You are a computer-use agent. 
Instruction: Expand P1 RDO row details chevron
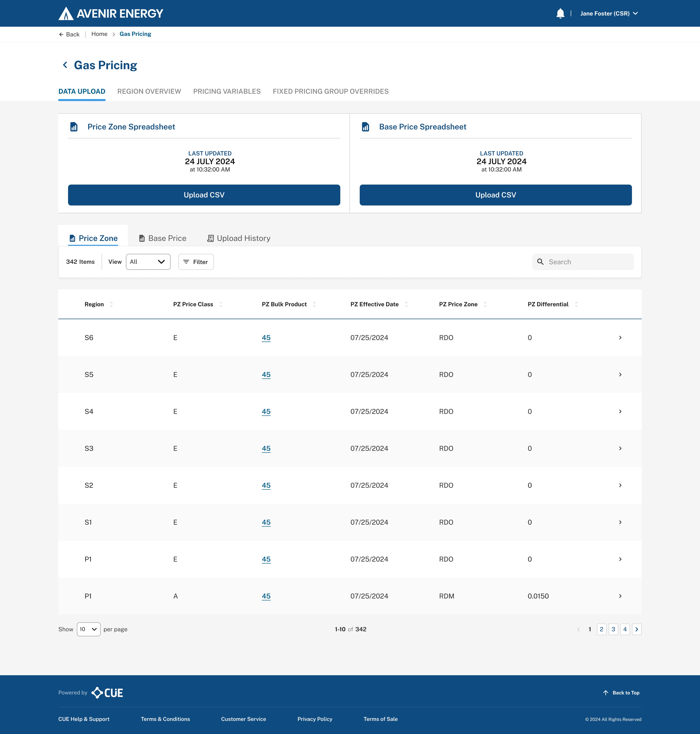click(620, 559)
